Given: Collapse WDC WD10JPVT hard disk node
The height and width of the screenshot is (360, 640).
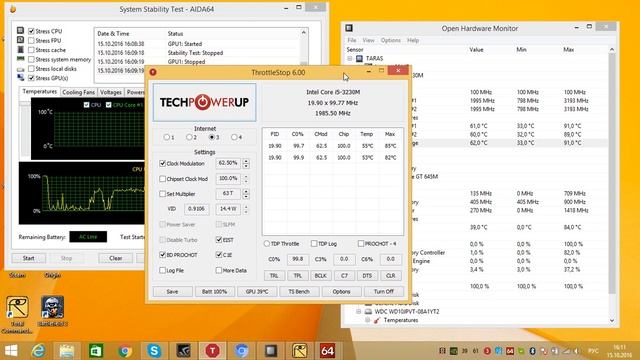Looking at the screenshot, I should pyautogui.click(x=359, y=311).
